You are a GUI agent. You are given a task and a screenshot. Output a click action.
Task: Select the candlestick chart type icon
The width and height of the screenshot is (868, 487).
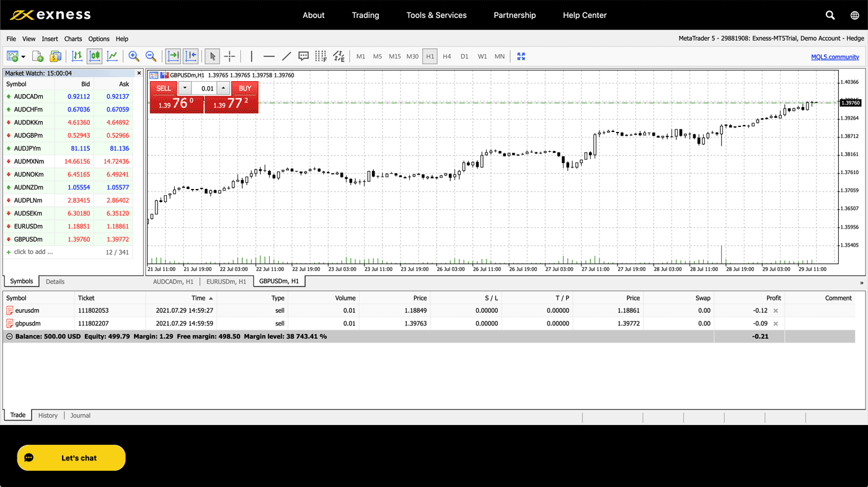(94, 56)
